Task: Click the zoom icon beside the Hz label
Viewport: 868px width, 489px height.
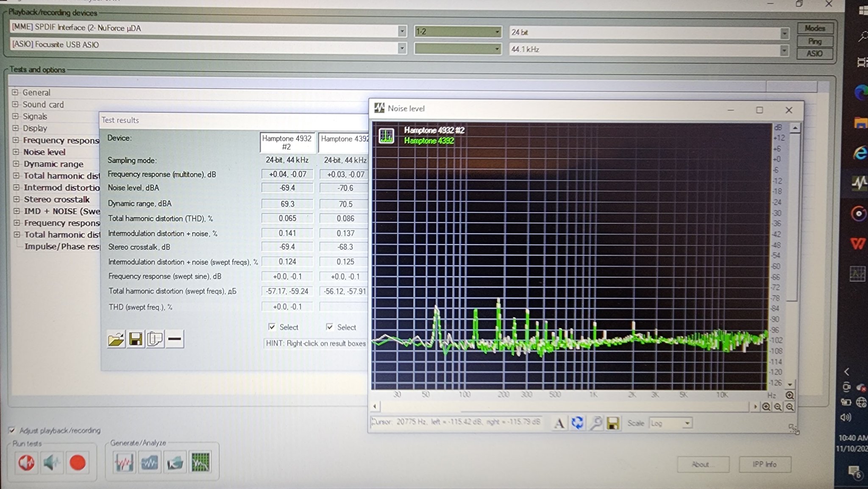Action: [790, 395]
